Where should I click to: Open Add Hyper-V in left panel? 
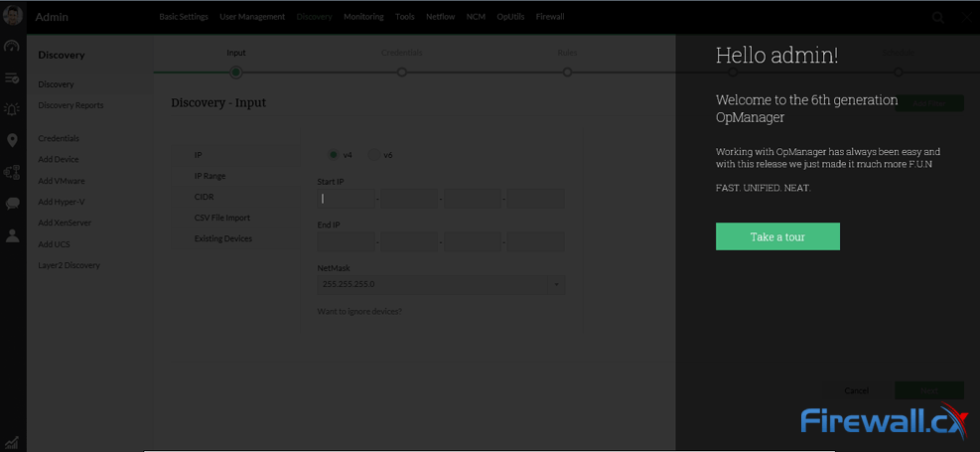click(x=62, y=202)
